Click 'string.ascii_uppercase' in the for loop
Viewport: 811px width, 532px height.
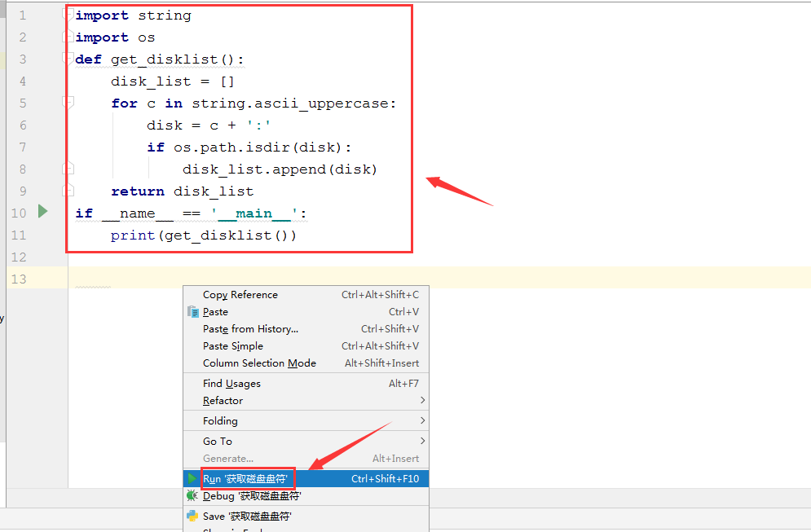coord(289,103)
